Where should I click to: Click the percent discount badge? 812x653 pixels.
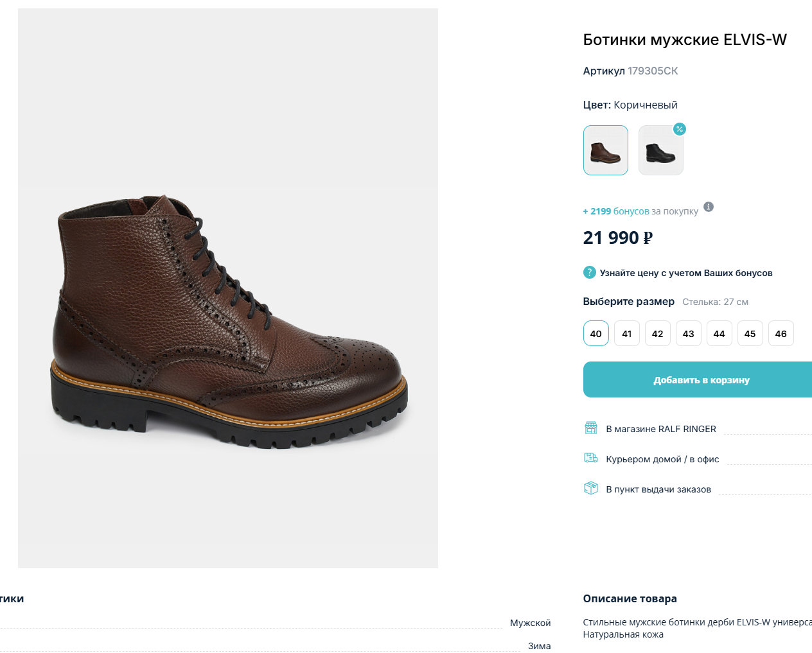679,129
